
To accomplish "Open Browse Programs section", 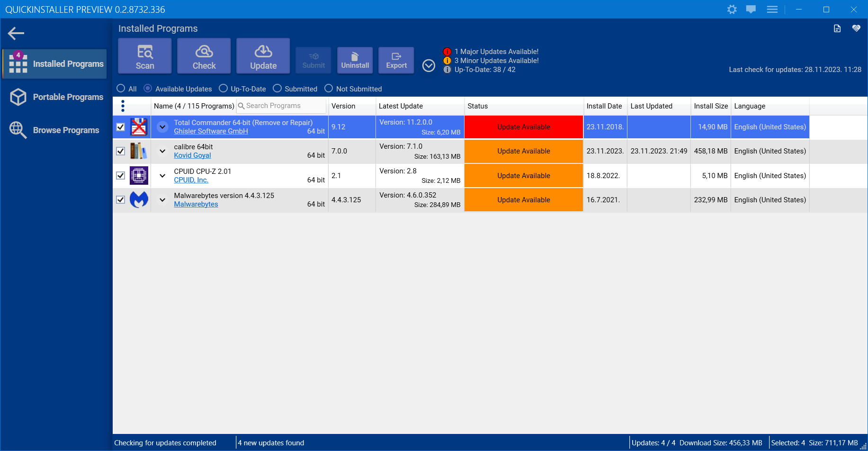I will pyautogui.click(x=55, y=130).
